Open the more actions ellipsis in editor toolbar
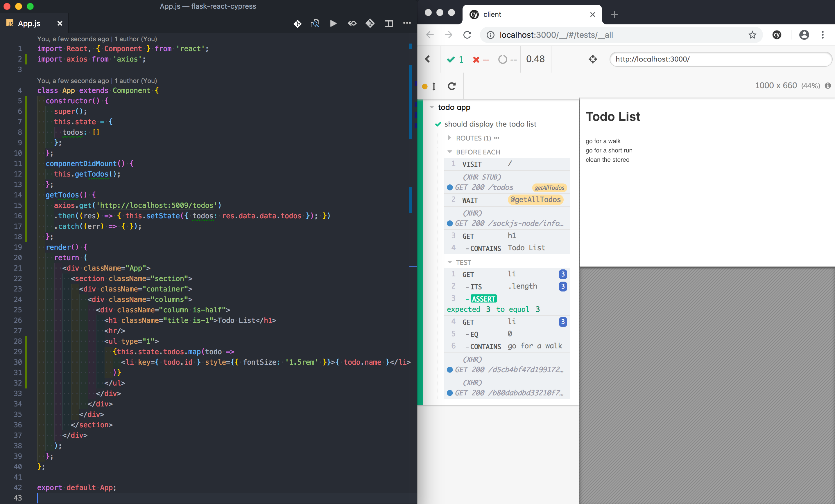 click(x=407, y=23)
